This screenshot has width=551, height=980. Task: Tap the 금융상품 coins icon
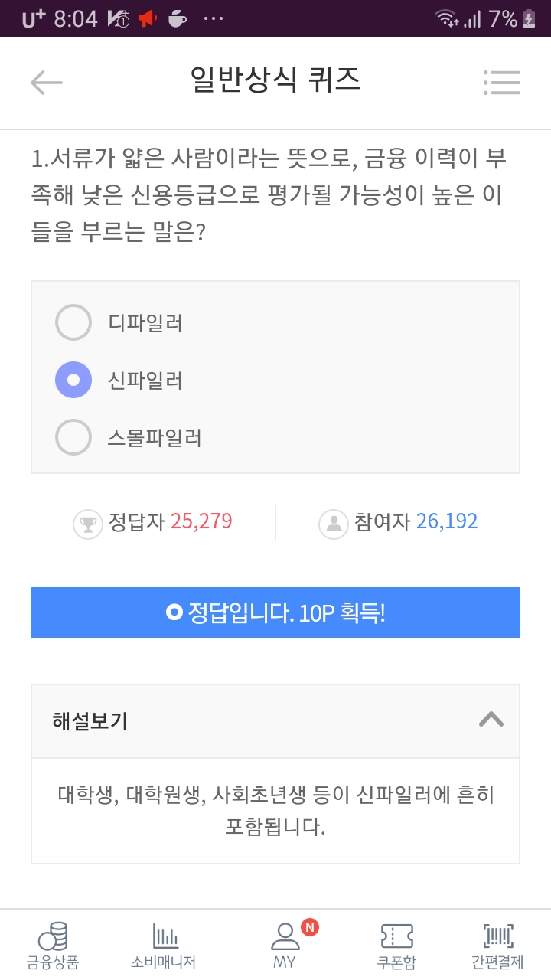coord(53,937)
